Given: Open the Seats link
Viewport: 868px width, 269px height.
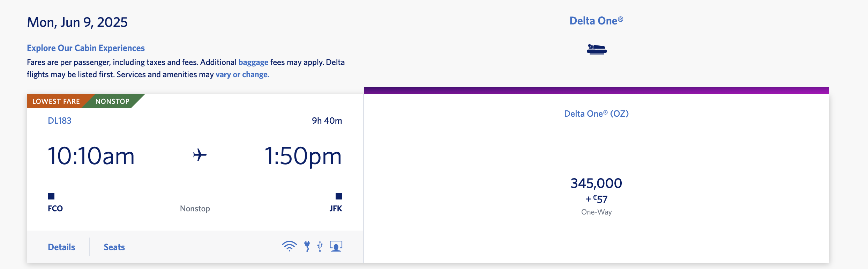Looking at the screenshot, I should [x=114, y=247].
